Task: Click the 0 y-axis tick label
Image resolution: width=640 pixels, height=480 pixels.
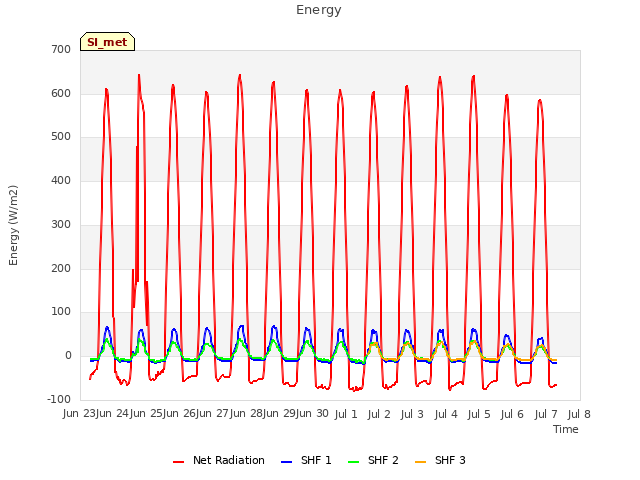Action: [68, 356]
